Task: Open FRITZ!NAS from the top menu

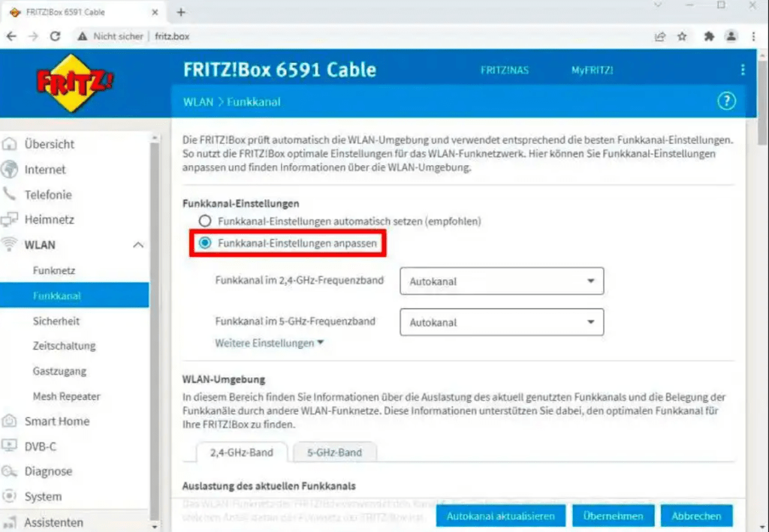Action: 505,70
